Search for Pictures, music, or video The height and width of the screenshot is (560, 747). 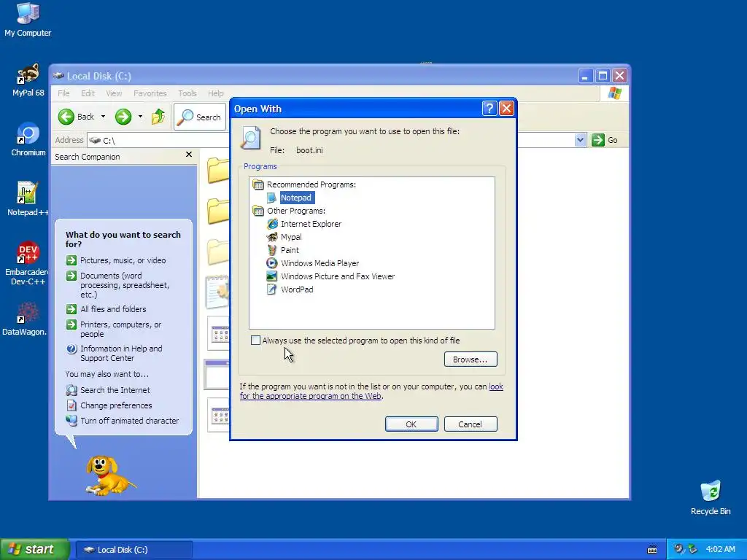tap(116, 260)
